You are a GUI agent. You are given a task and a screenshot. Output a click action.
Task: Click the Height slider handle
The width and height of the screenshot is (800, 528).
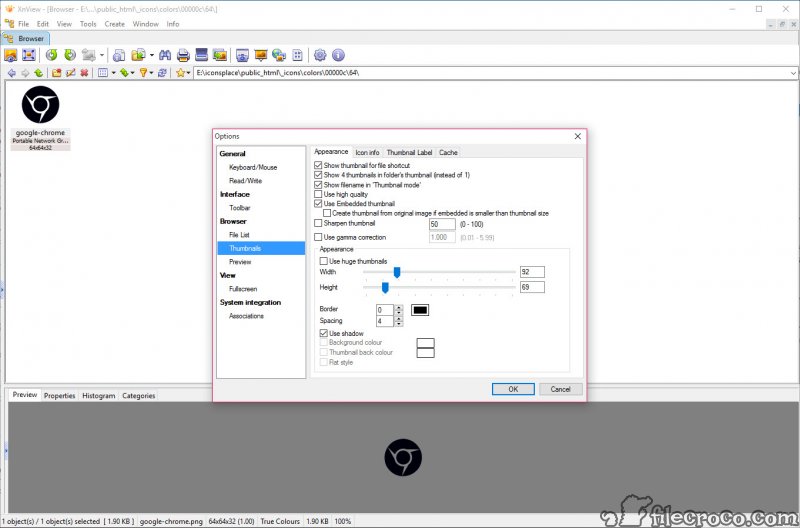pyautogui.click(x=385, y=288)
